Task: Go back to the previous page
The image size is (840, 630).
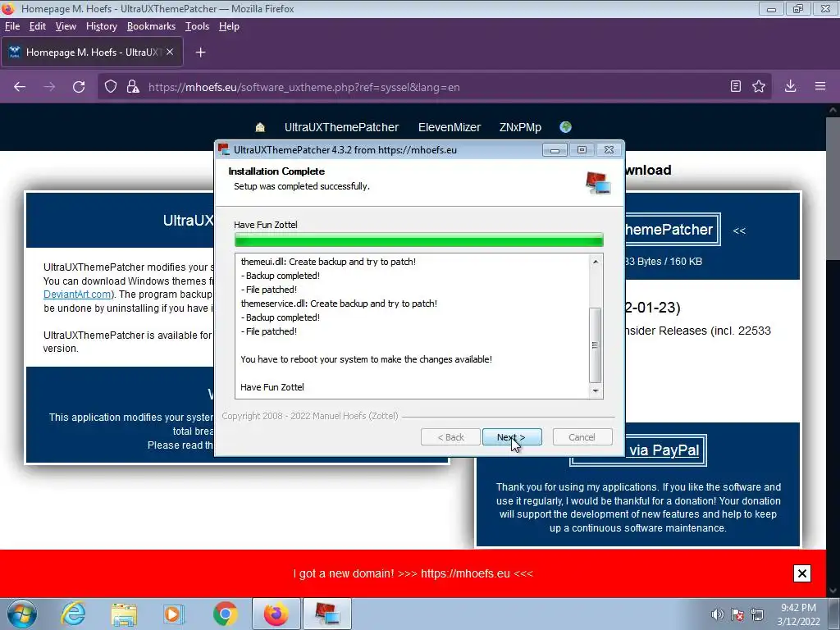Action: coord(20,87)
